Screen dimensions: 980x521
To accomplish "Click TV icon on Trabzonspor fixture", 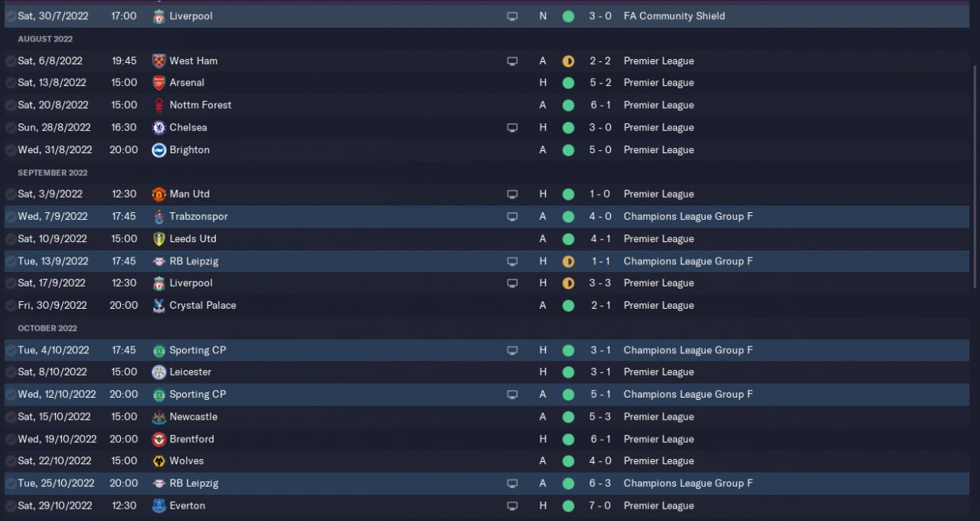I will (x=512, y=217).
